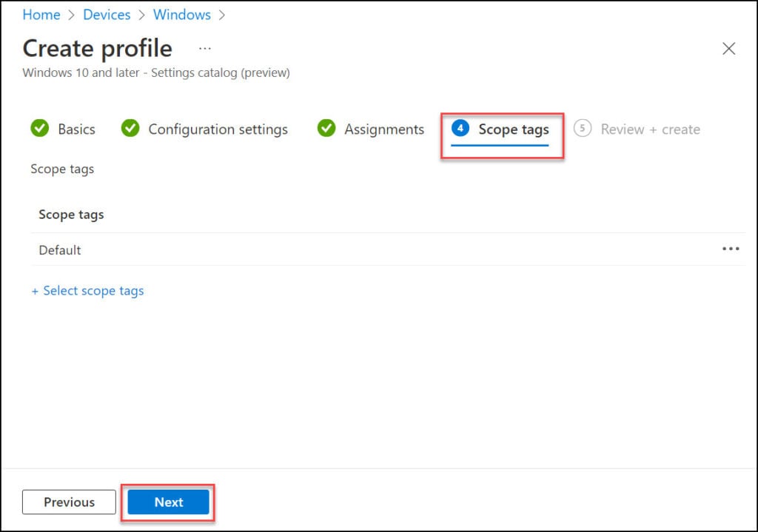Select the Default scope tag row

point(388,249)
